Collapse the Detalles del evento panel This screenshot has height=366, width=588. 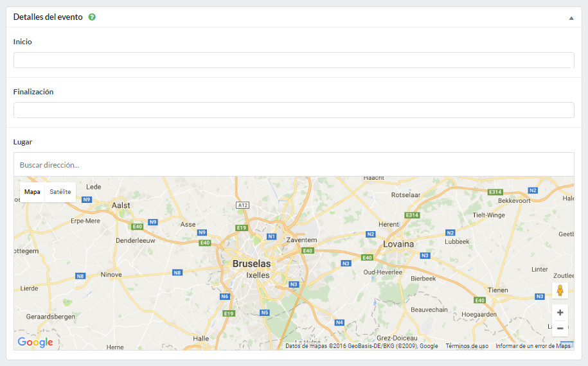[x=571, y=18]
